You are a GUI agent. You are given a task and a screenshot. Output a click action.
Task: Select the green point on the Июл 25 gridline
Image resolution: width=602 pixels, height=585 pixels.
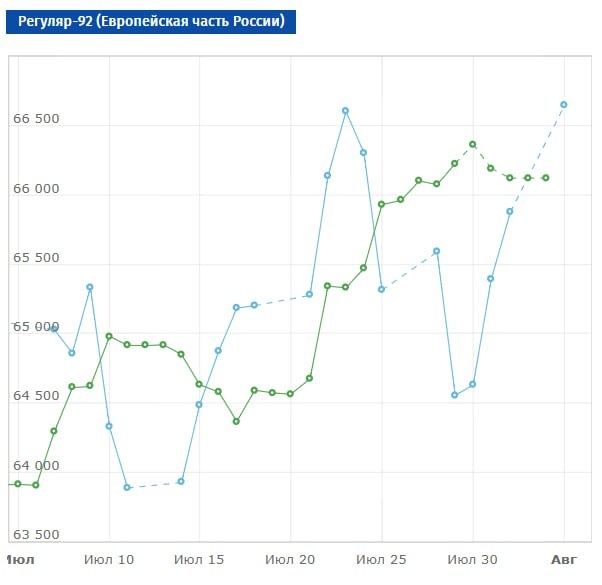pos(382,205)
